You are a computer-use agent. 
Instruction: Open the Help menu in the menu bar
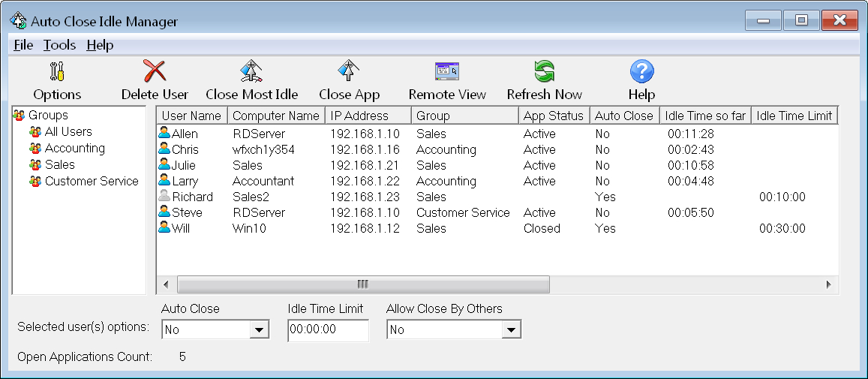tap(101, 46)
